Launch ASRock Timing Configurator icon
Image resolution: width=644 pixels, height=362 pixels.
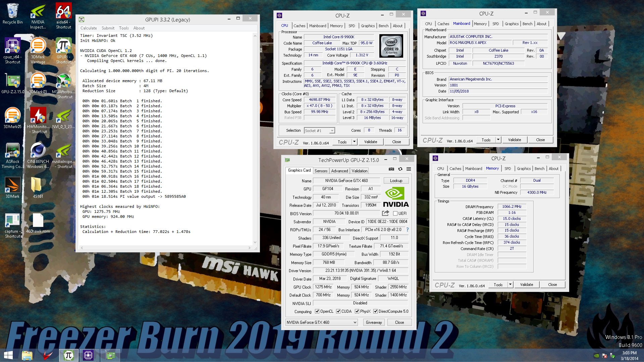pyautogui.click(x=12, y=156)
